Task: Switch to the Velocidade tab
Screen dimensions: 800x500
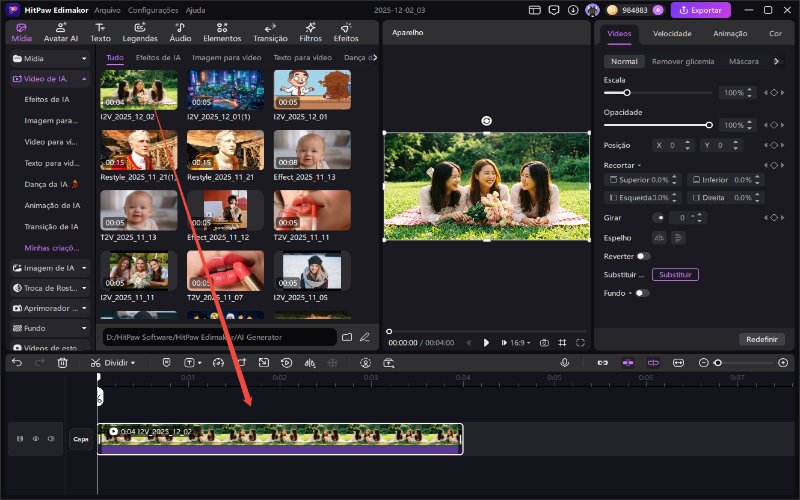Action: click(672, 34)
